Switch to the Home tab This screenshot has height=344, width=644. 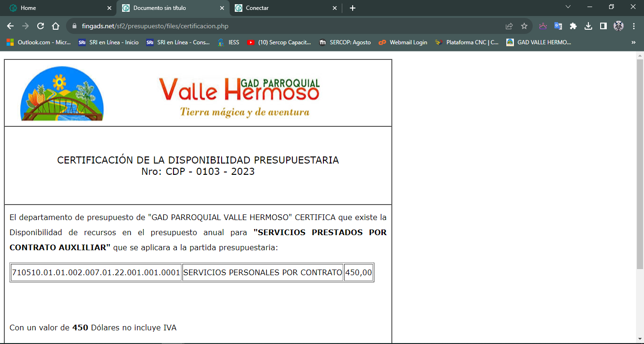point(57,8)
